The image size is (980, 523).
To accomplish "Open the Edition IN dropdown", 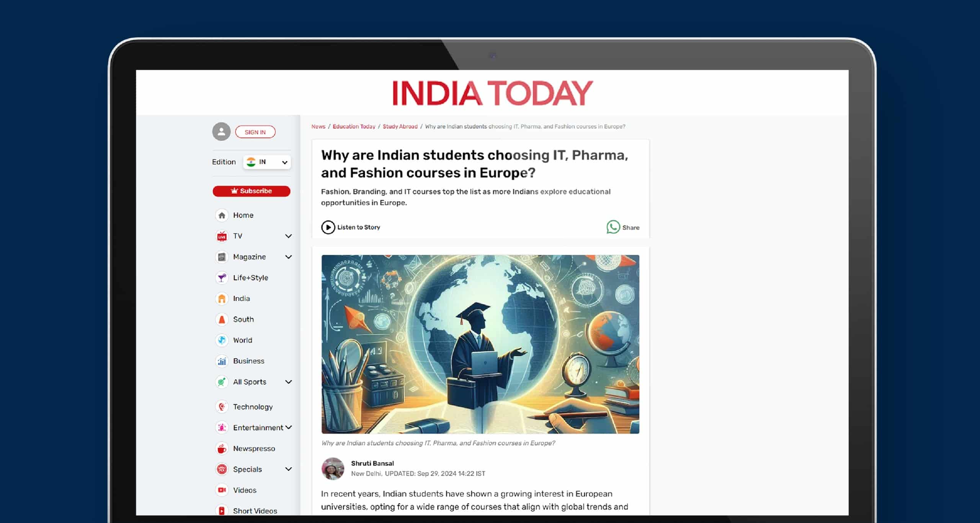I will tap(267, 162).
